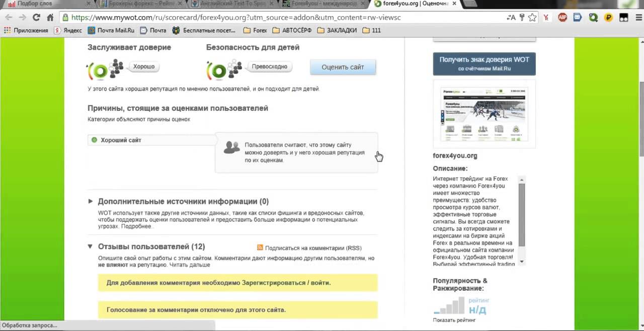644x331 pixels.
Task: Click the forex4you.org site name heading
Action: (455, 155)
